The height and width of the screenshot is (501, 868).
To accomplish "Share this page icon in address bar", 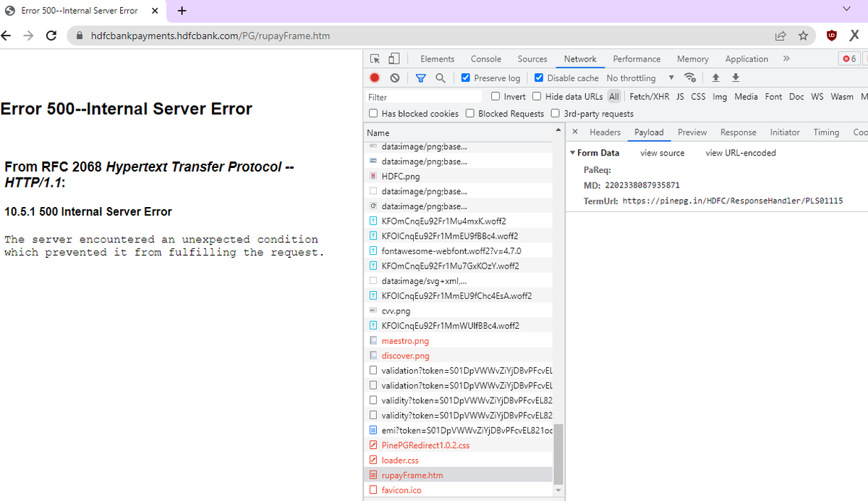I will 780,35.
